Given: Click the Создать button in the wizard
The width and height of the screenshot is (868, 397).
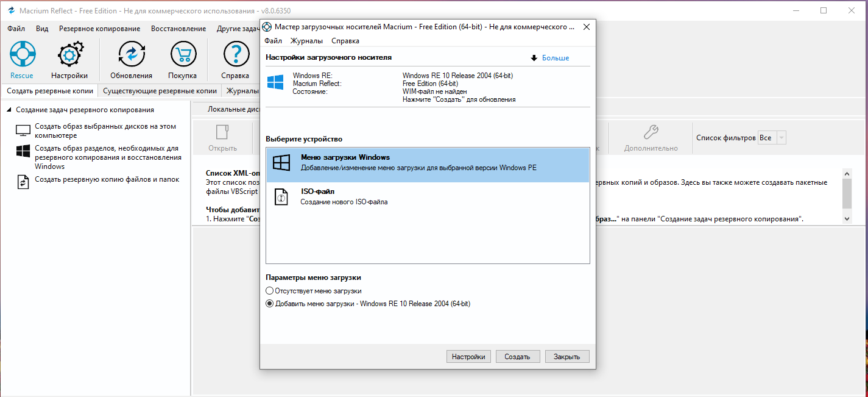Looking at the screenshot, I should (517, 357).
